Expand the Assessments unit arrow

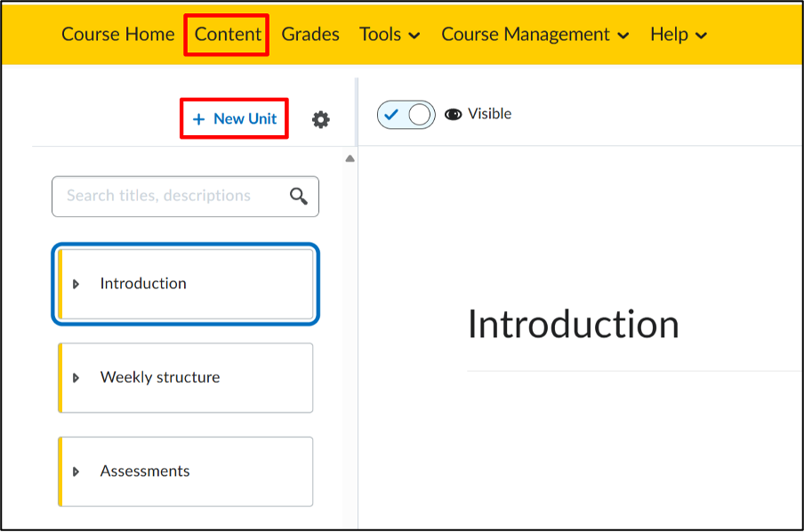point(76,472)
